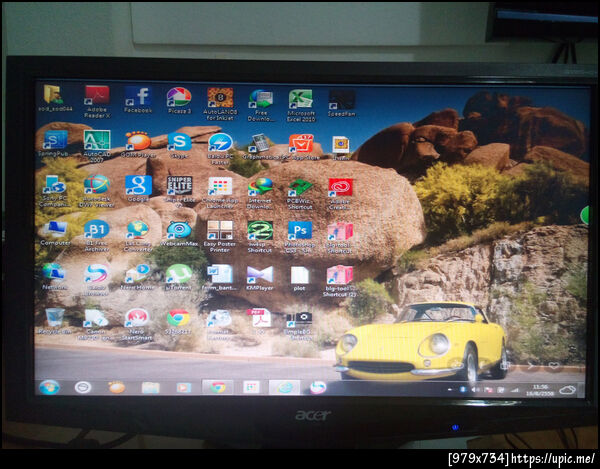600x469 pixels.
Task: Click the Chrome taskbar button
Action: [217, 387]
